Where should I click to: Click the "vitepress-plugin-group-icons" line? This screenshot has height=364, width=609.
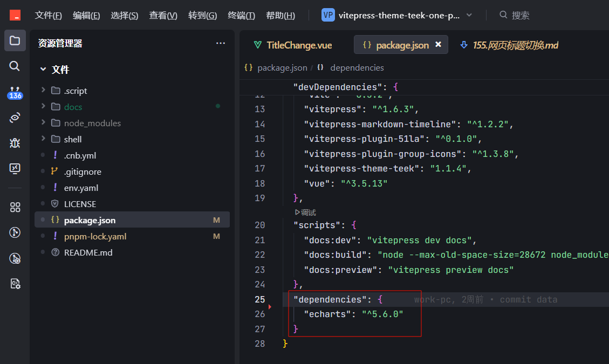pyautogui.click(x=411, y=154)
